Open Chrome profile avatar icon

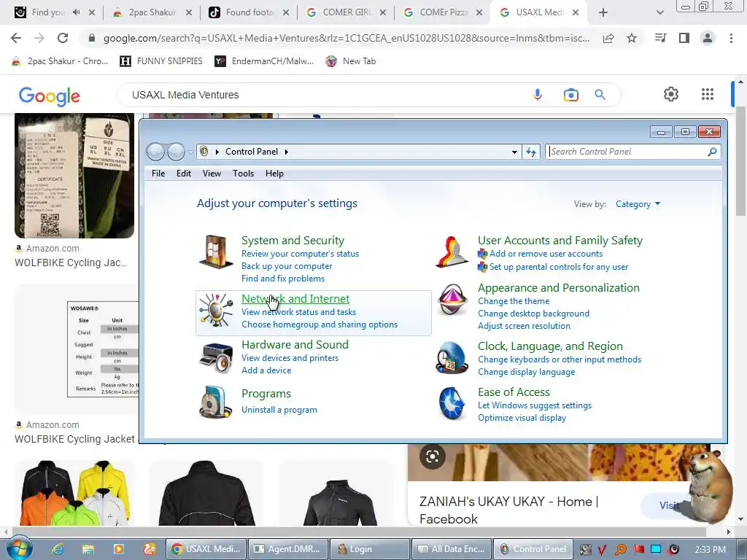click(x=708, y=38)
